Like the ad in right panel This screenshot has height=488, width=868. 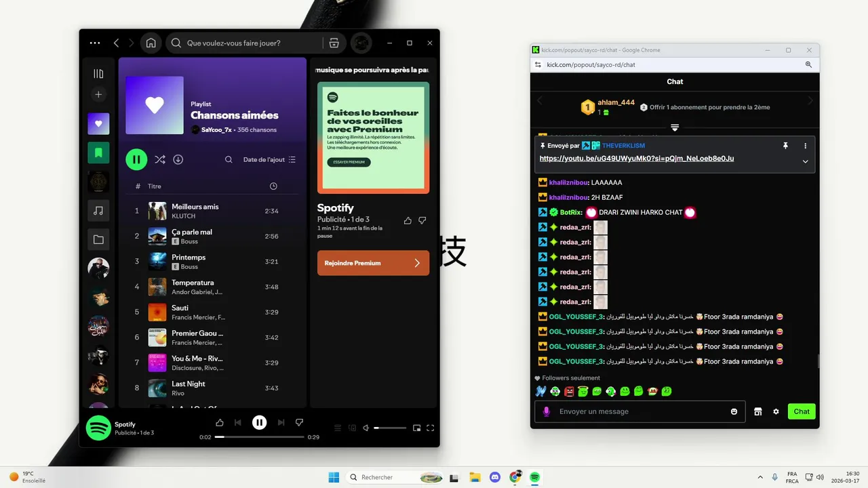[408, 220]
